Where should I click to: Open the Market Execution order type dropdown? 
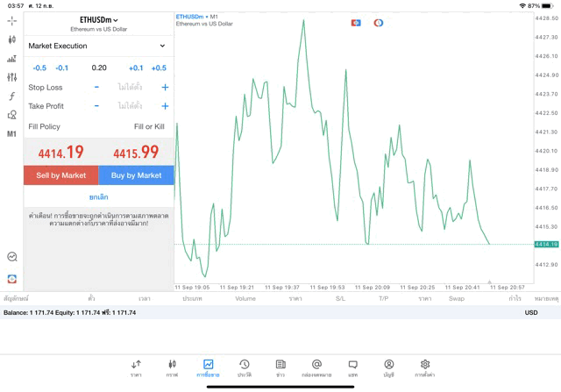point(98,46)
